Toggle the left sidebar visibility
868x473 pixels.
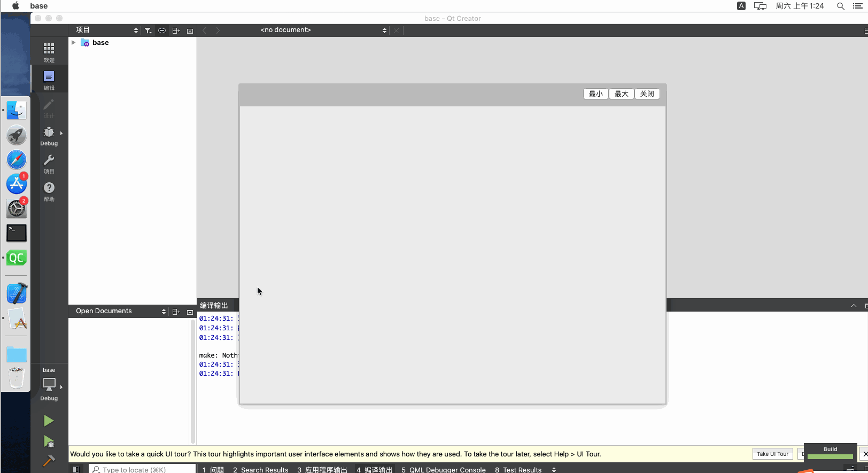76,469
